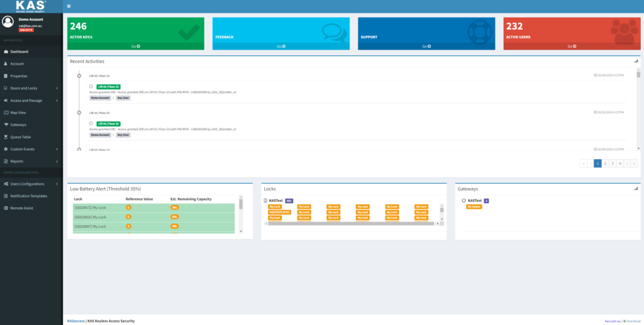
Task: Open Gateways via its wifi icon
Action: (x=6, y=124)
